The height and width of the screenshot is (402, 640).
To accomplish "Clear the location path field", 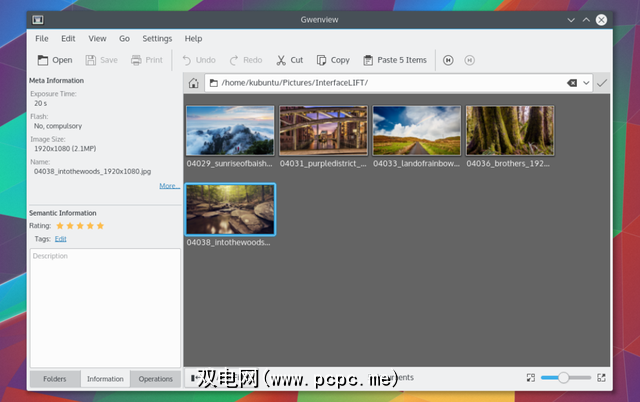I will [x=571, y=84].
